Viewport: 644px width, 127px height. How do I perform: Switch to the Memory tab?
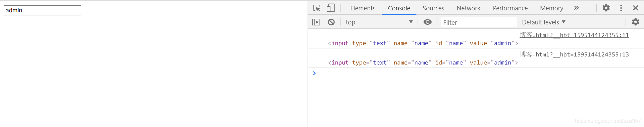coord(551,8)
